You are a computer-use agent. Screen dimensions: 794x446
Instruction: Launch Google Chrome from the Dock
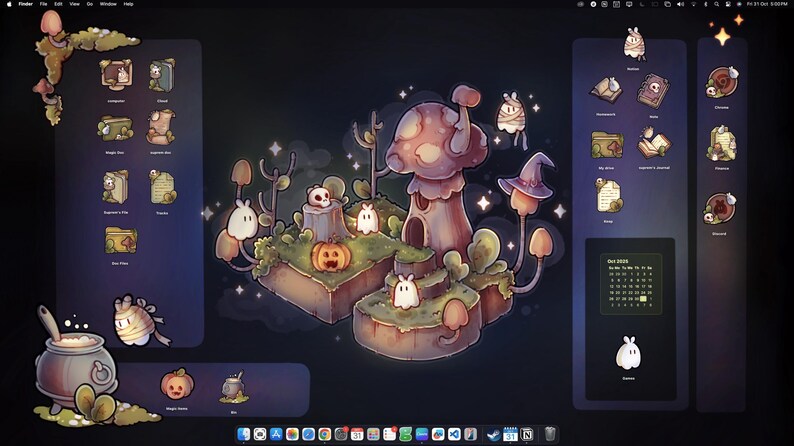(x=325, y=434)
